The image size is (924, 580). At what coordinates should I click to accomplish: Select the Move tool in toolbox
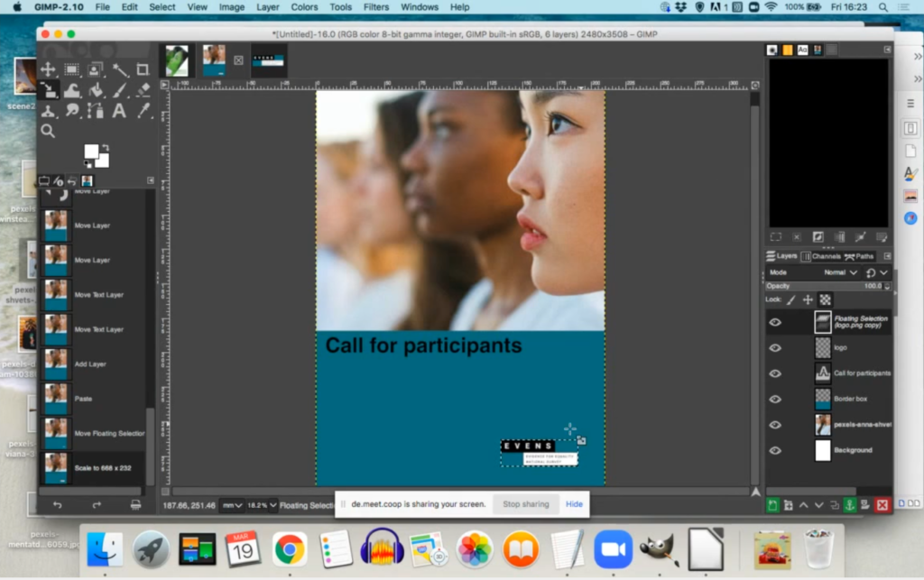point(48,69)
